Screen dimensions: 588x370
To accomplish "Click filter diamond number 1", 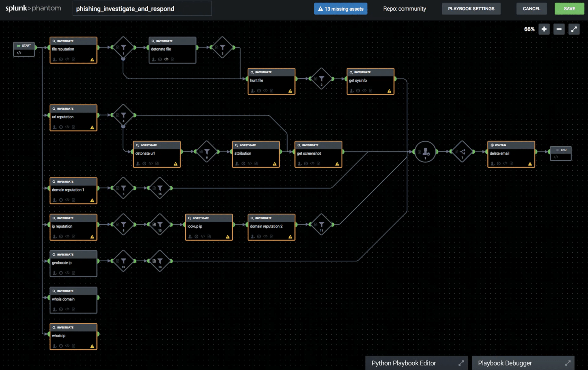I will 123,47.
